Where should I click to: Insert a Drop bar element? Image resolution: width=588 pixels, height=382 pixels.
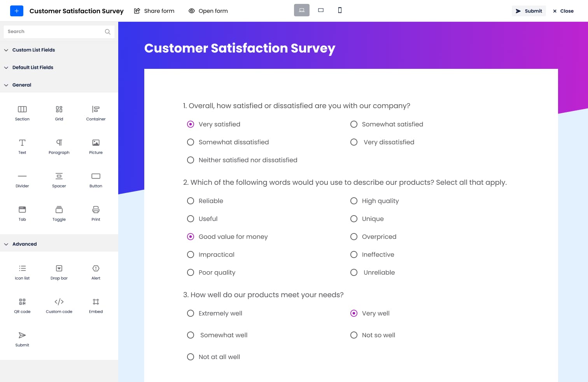(x=59, y=268)
